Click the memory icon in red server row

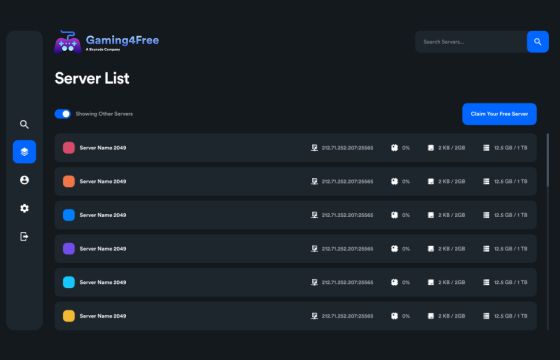point(431,148)
